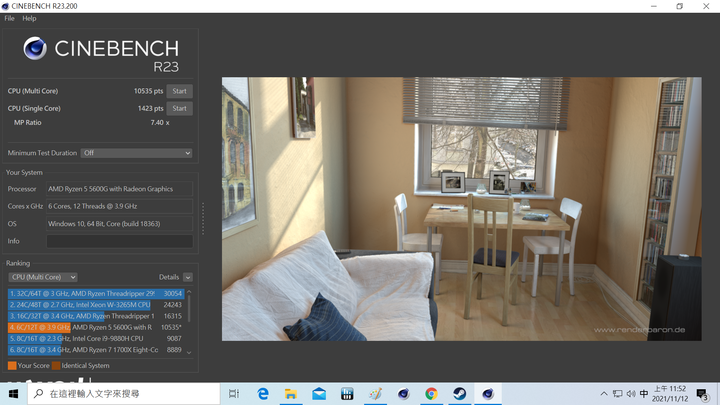Open the Help menu
The width and height of the screenshot is (720, 405).
click(x=29, y=18)
